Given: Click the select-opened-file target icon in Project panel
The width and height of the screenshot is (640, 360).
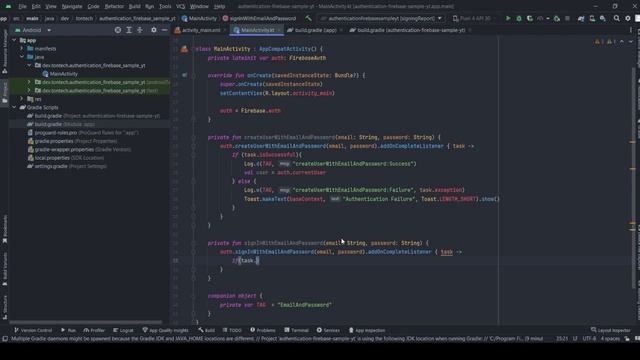Looking at the screenshot, I should click(x=118, y=30).
